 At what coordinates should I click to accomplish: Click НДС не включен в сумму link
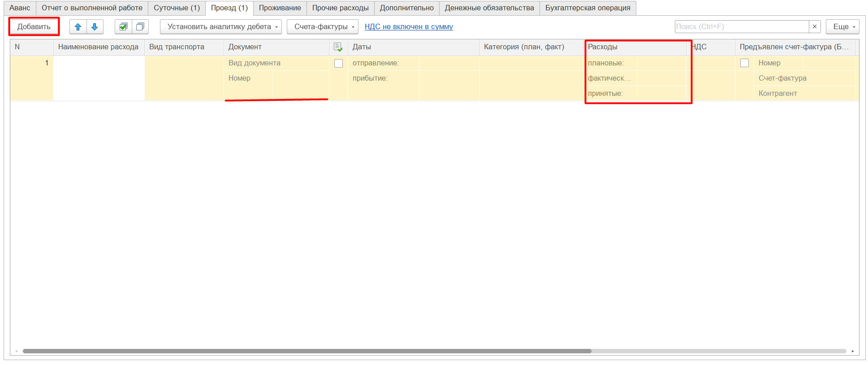click(x=409, y=27)
